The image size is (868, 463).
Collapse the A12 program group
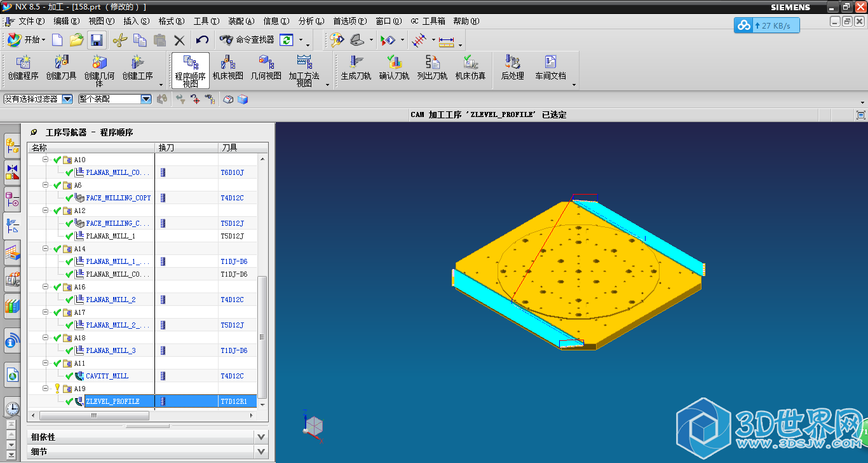click(46, 211)
